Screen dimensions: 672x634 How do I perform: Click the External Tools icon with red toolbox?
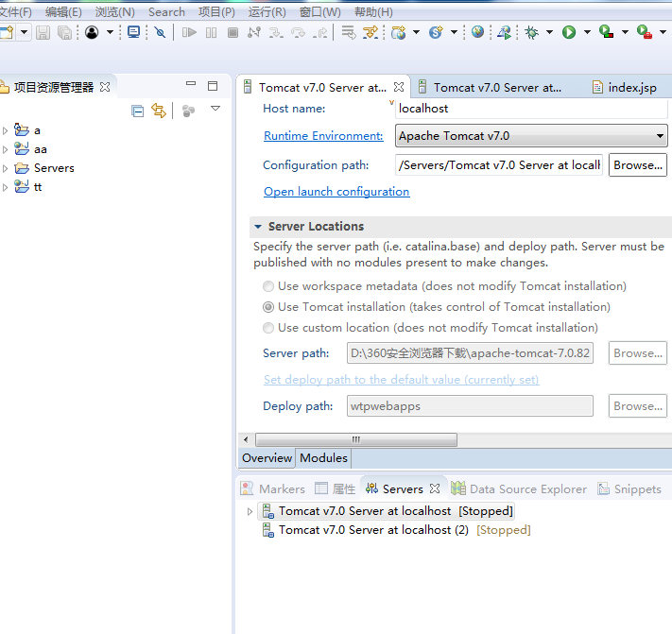pos(645,32)
